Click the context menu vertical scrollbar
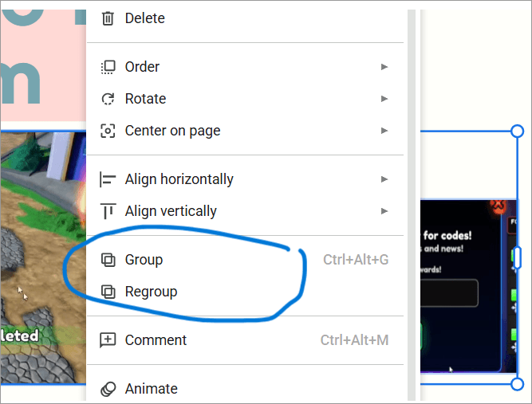 click(x=412, y=205)
